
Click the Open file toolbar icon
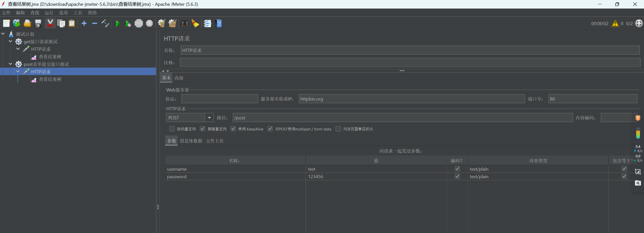[27, 23]
